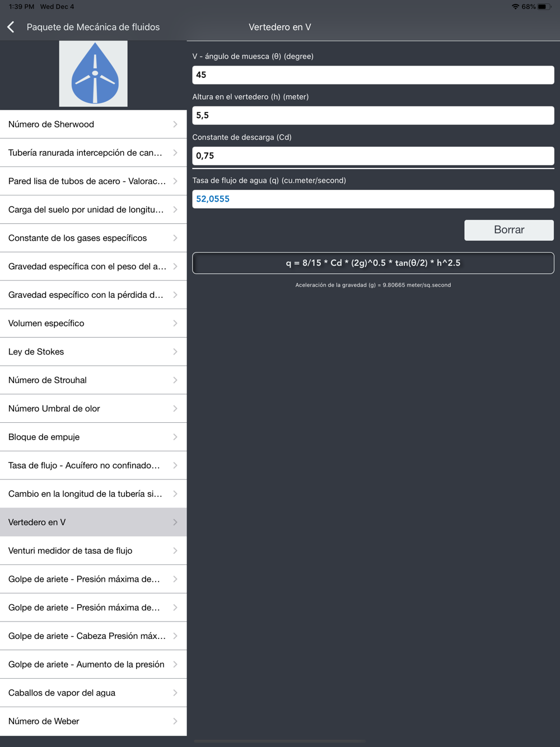This screenshot has width=560, height=747.
Task: Open Número de Sherwood calculator
Action: coord(93,124)
